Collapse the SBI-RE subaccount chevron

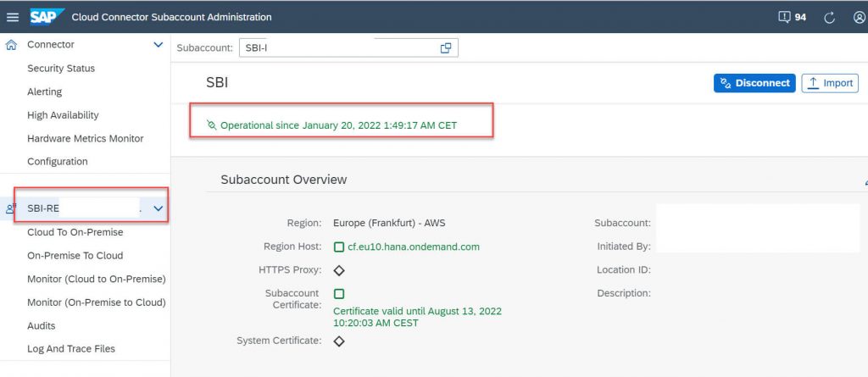(x=158, y=208)
